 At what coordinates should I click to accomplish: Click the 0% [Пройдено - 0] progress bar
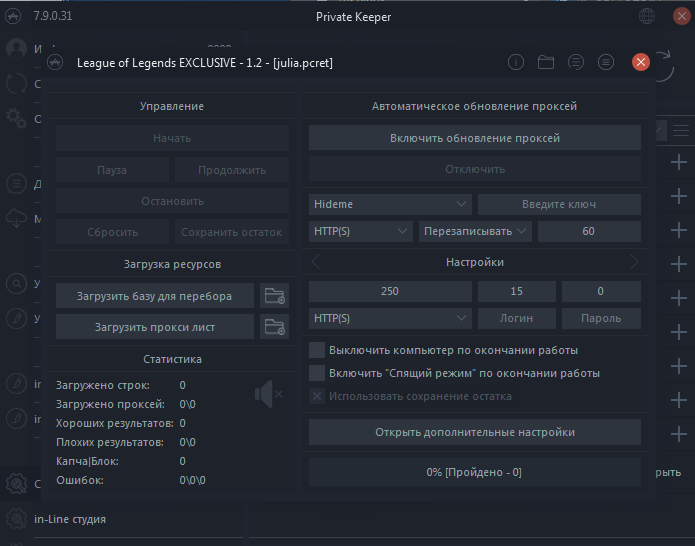coord(474,472)
